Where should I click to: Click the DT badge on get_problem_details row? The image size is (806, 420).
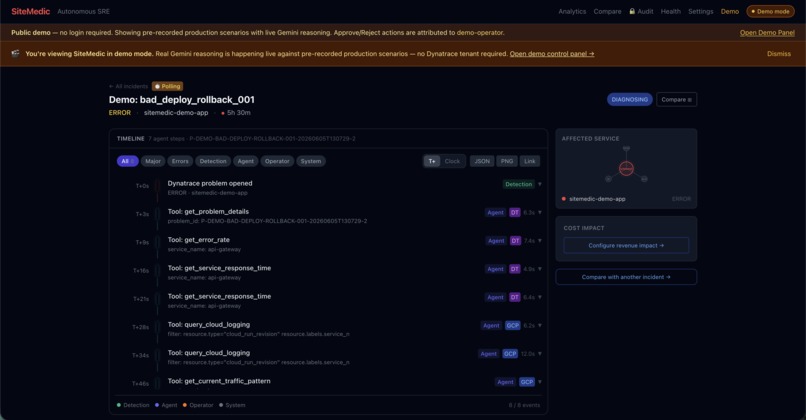tap(515, 212)
